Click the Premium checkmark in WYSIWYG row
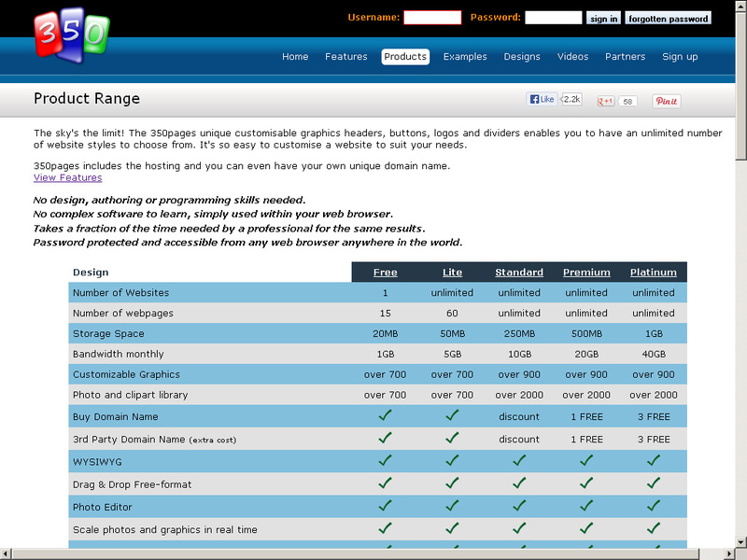 [x=586, y=460]
